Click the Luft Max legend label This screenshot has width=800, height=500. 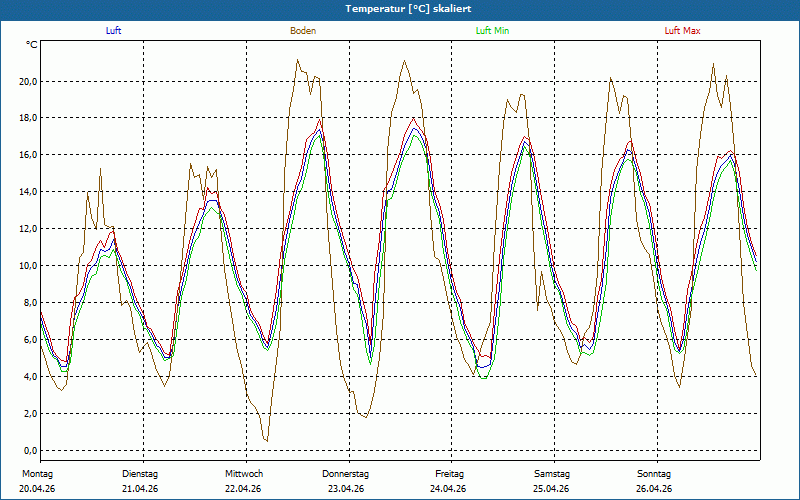point(682,31)
